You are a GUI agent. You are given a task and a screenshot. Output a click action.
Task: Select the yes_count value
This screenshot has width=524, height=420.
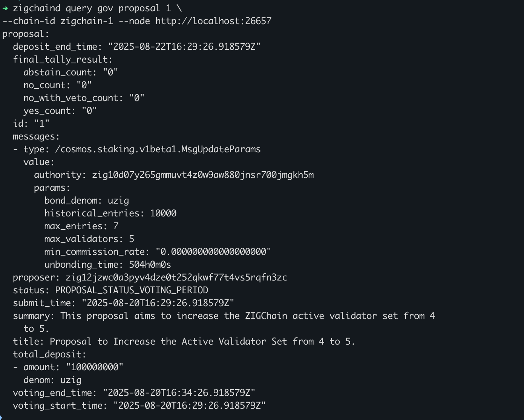(89, 111)
